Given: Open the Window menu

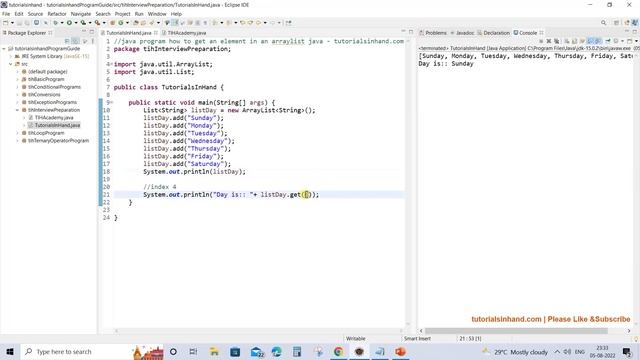Looking at the screenshot, I should click(157, 14).
